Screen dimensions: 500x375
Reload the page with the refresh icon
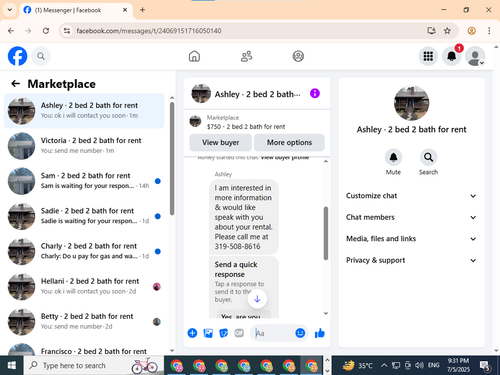pos(46,31)
